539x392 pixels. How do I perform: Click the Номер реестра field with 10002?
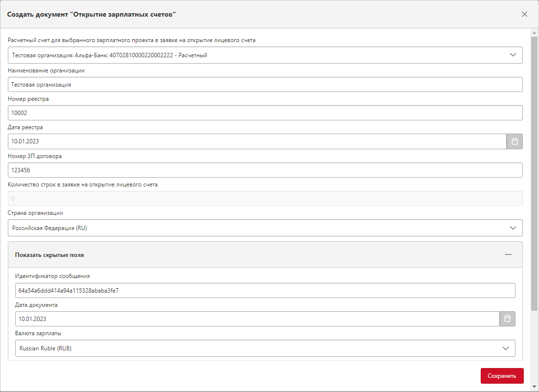click(265, 113)
